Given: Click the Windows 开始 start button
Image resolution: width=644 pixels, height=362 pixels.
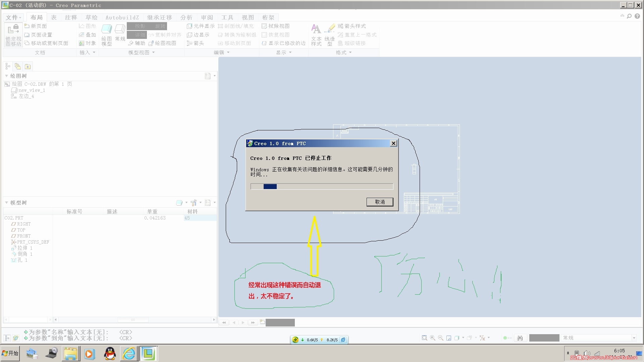Looking at the screenshot, I should [10, 353].
